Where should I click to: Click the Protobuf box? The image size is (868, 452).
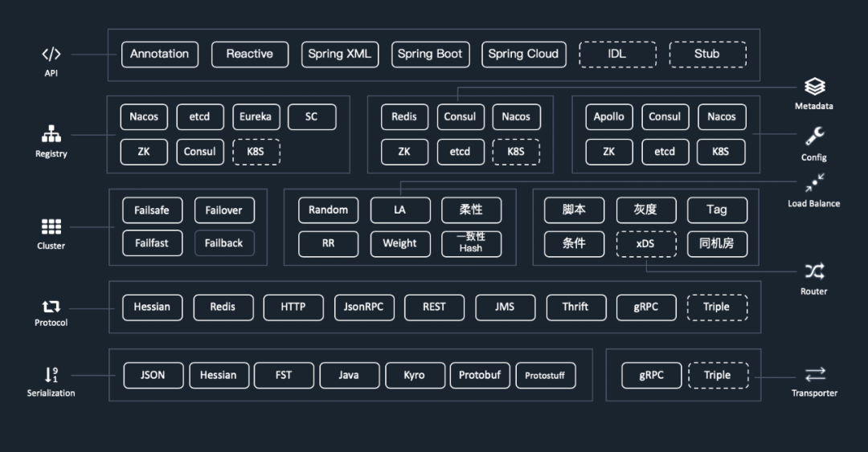(x=480, y=375)
